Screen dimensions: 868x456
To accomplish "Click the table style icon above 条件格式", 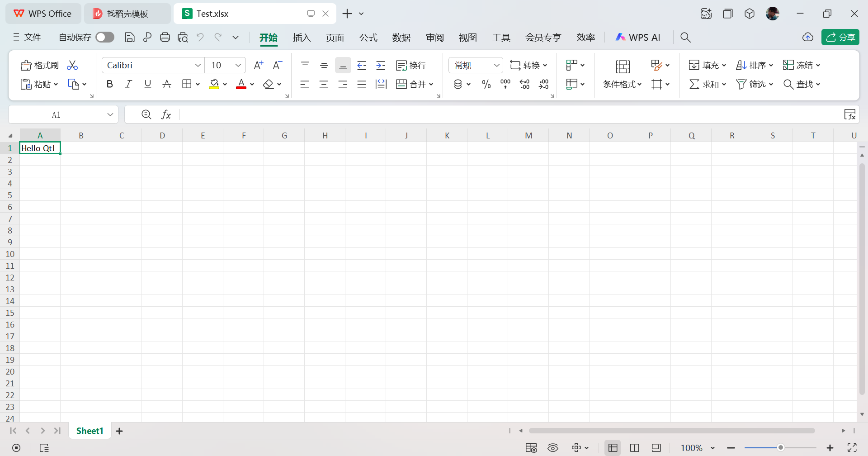I will pyautogui.click(x=623, y=66).
